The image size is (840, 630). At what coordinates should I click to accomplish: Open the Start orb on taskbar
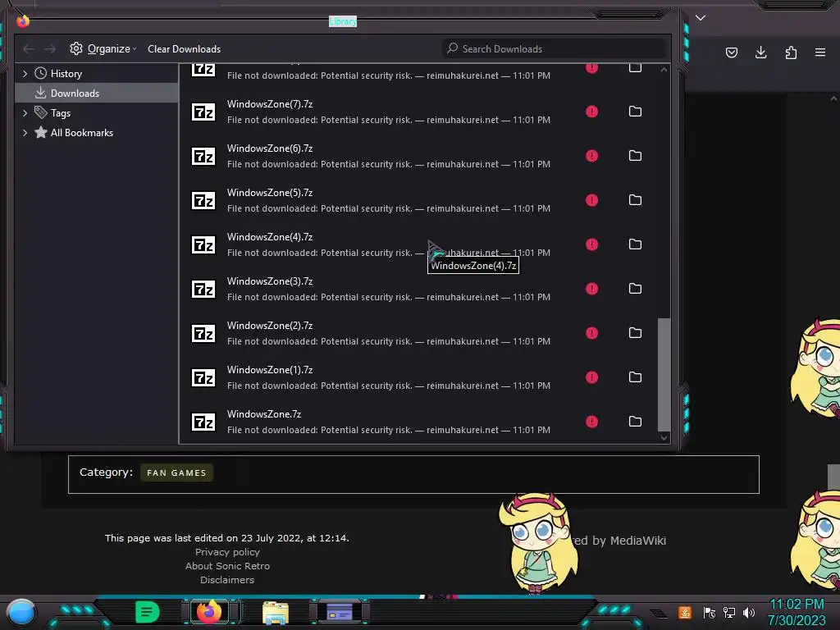pyautogui.click(x=21, y=612)
